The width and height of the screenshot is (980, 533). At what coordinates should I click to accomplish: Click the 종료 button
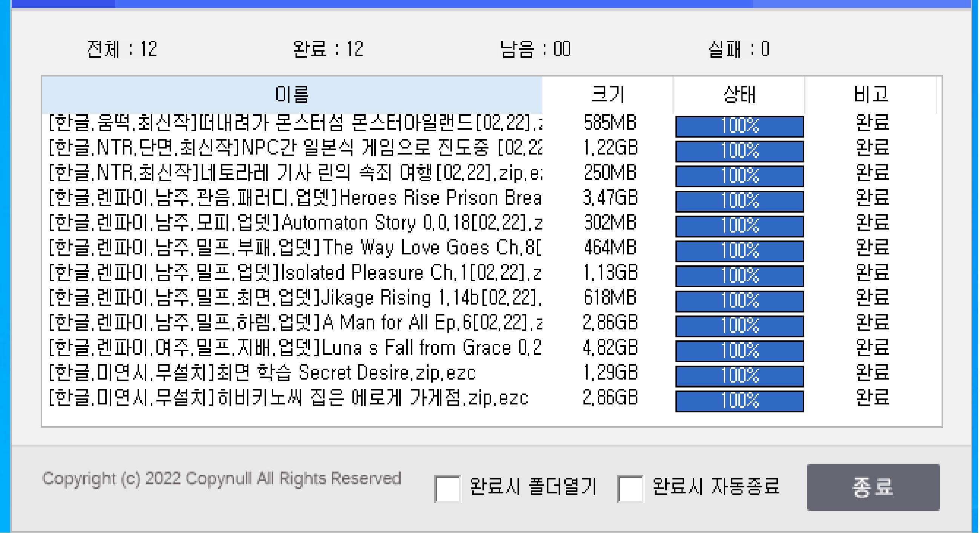[873, 487]
